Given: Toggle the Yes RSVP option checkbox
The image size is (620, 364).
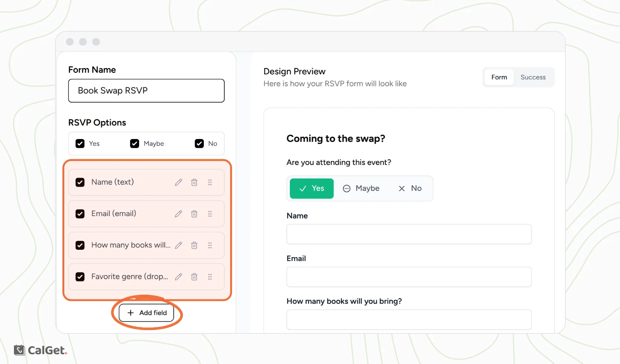Looking at the screenshot, I should [x=80, y=144].
